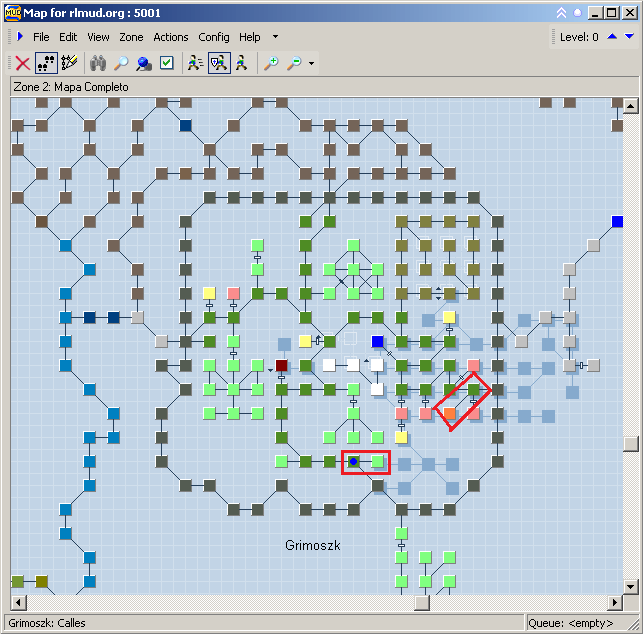Click the zoom out magnifier icon
The height and width of the screenshot is (634, 643).
click(294, 63)
